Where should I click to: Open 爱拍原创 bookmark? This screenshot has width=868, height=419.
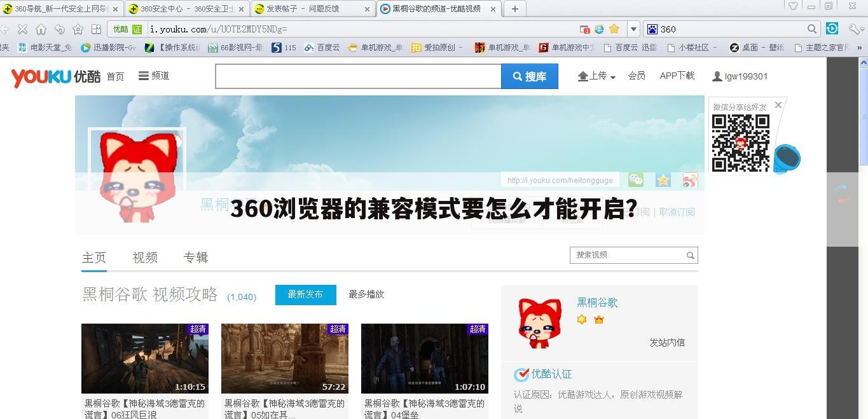(x=436, y=48)
